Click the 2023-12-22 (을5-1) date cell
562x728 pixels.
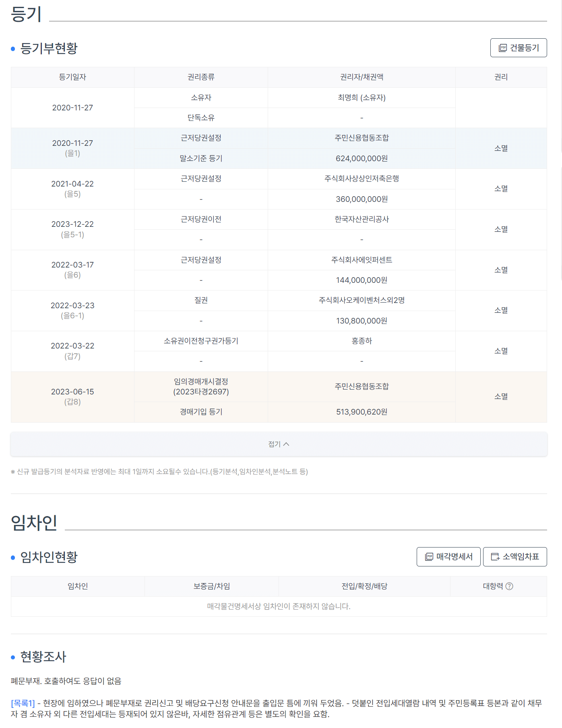(72, 229)
